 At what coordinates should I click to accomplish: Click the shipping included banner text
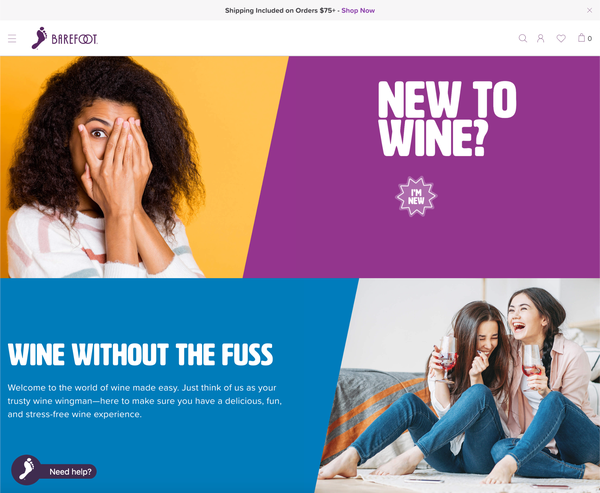(x=280, y=11)
